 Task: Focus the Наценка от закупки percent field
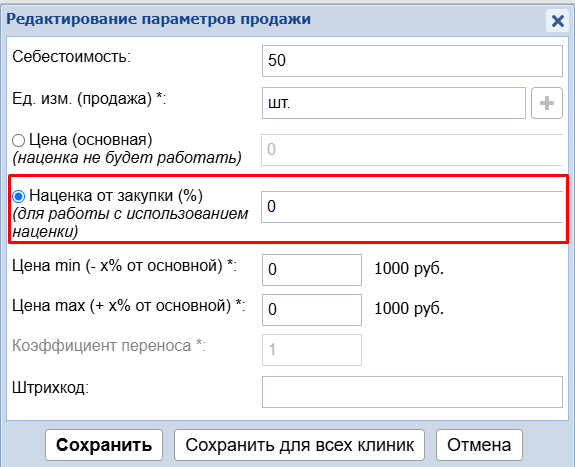[x=412, y=207]
